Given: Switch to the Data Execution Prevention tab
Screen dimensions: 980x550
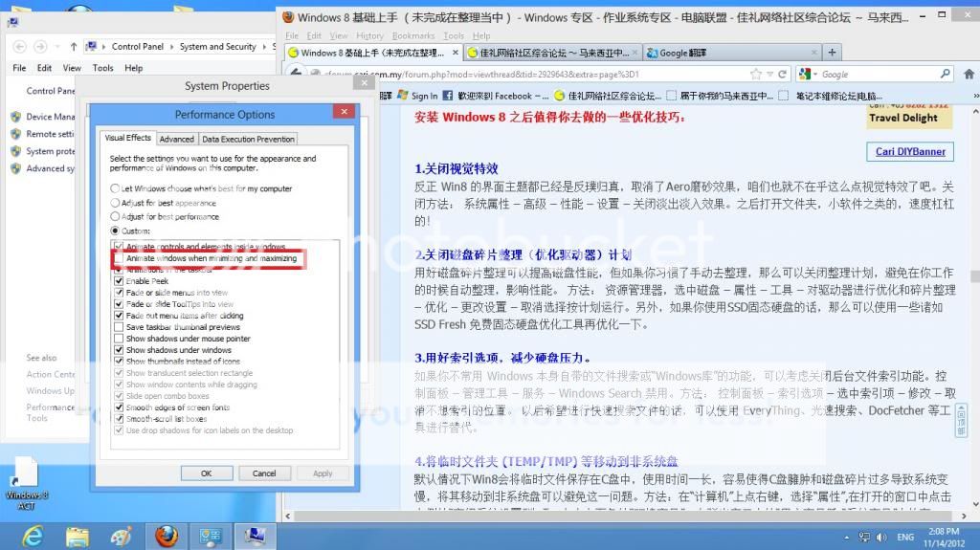Looking at the screenshot, I should click(248, 139).
